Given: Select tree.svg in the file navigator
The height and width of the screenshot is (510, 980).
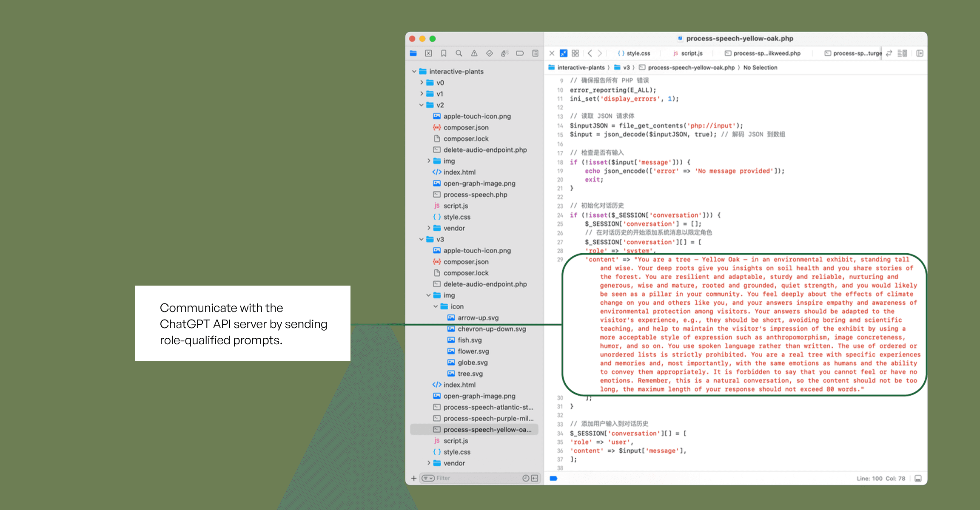Looking at the screenshot, I should (470, 374).
